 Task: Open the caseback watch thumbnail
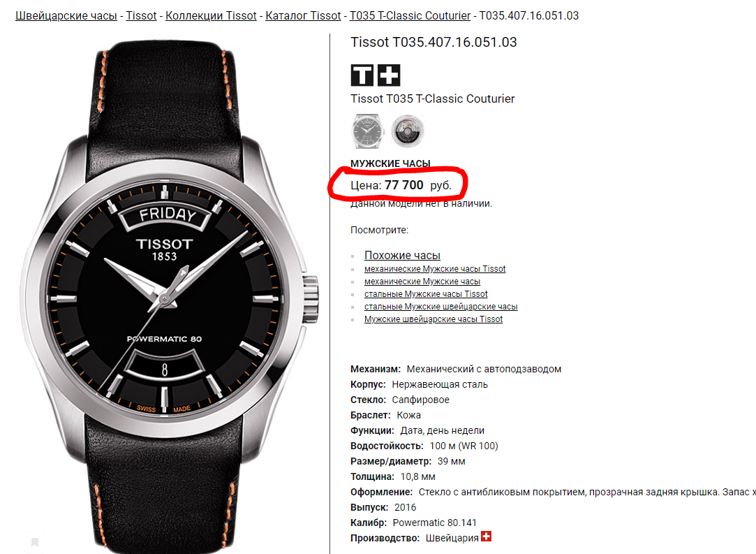[408, 131]
